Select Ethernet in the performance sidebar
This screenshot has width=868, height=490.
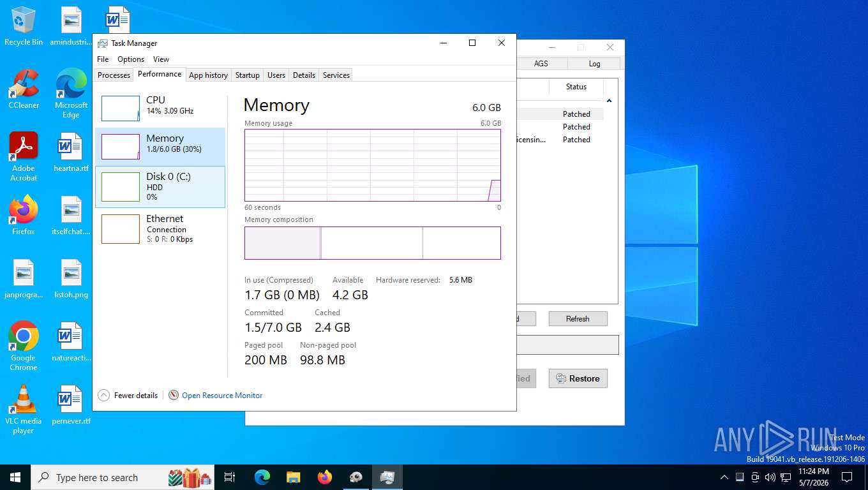tap(160, 228)
